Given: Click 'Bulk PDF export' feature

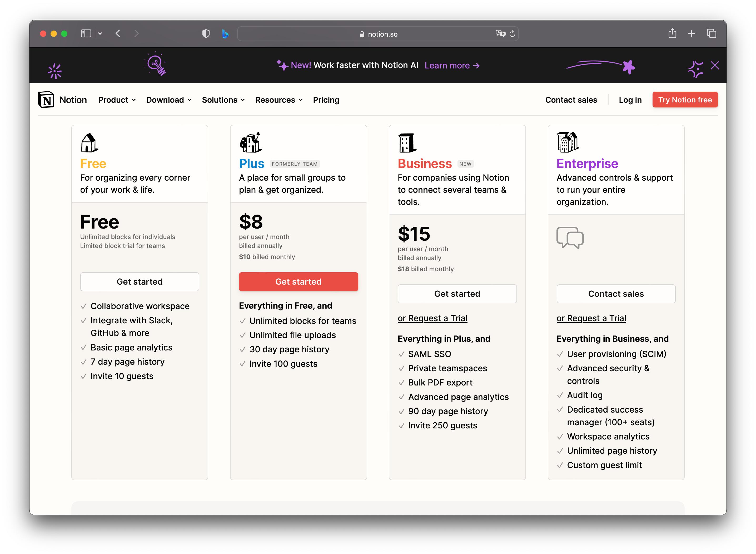Looking at the screenshot, I should (440, 383).
